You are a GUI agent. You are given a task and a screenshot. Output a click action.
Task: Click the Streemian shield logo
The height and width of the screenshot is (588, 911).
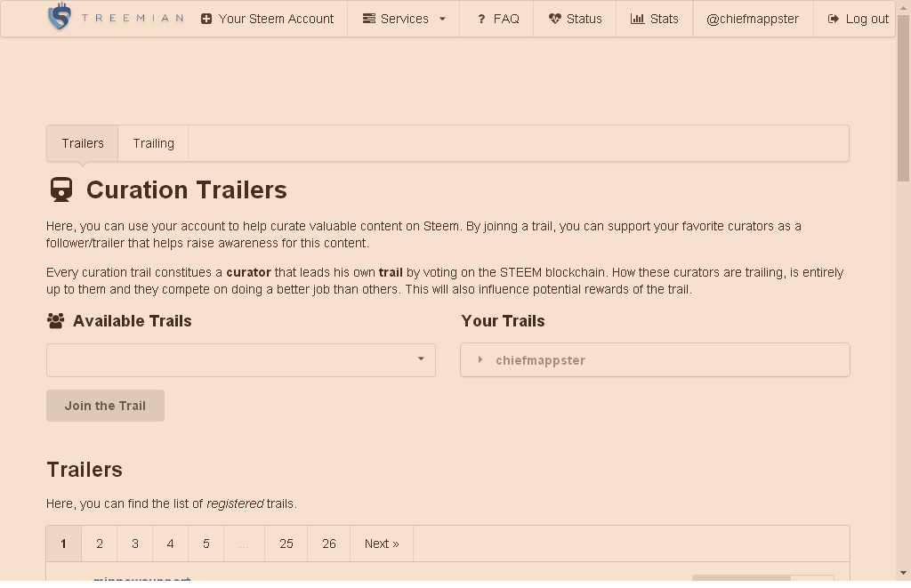coord(60,16)
